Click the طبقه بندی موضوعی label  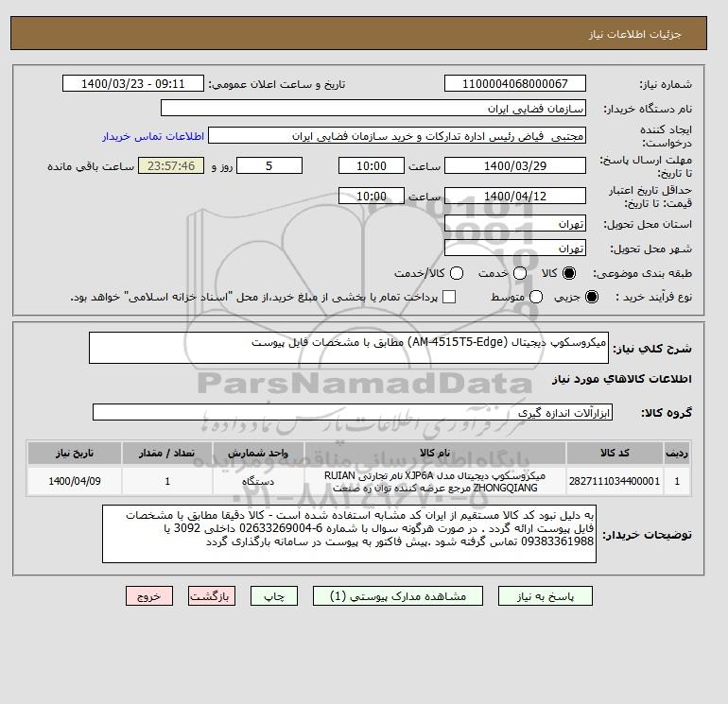[643, 273]
